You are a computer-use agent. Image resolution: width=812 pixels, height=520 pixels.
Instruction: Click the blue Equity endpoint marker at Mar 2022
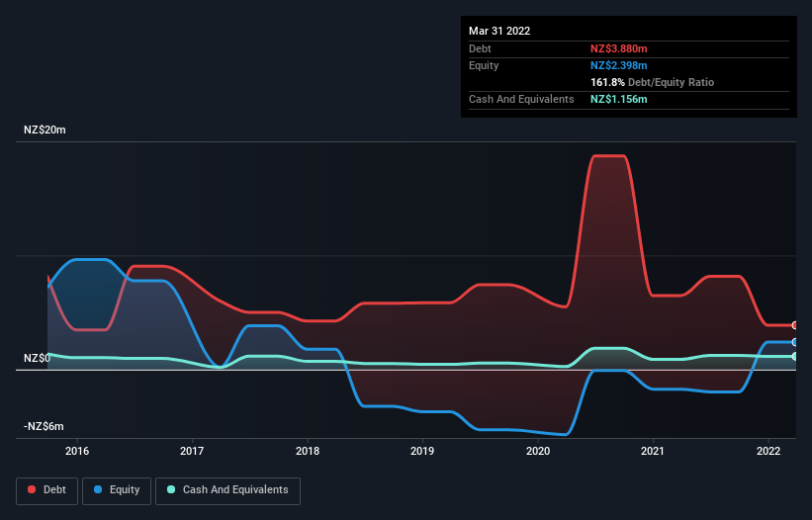[795, 342]
